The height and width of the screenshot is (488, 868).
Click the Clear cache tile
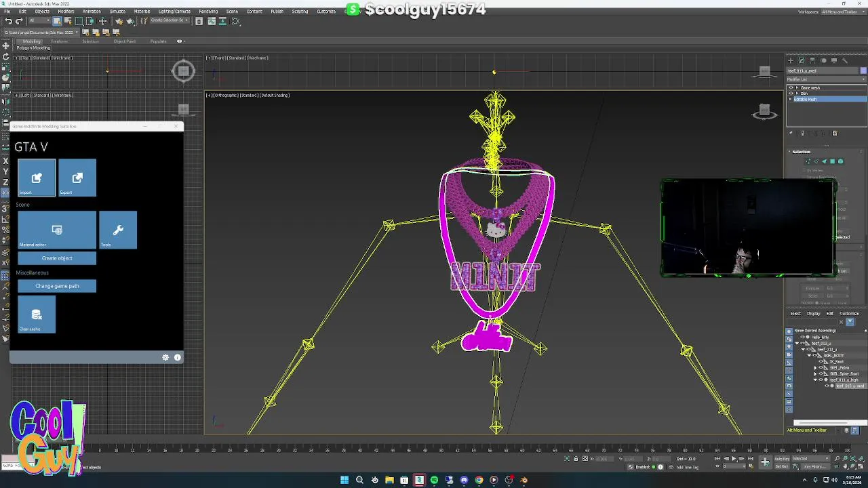[37, 314]
